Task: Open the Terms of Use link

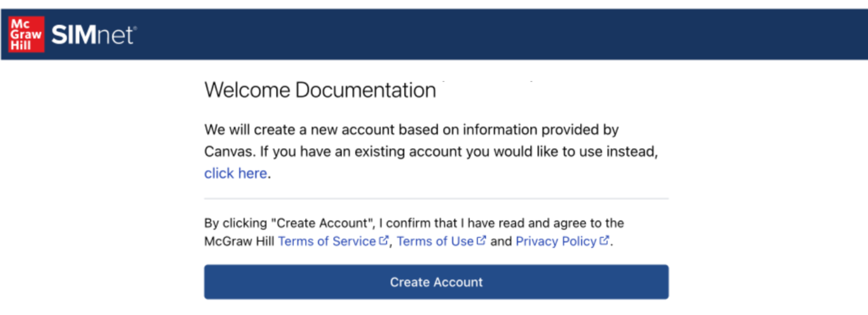Action: pos(435,241)
